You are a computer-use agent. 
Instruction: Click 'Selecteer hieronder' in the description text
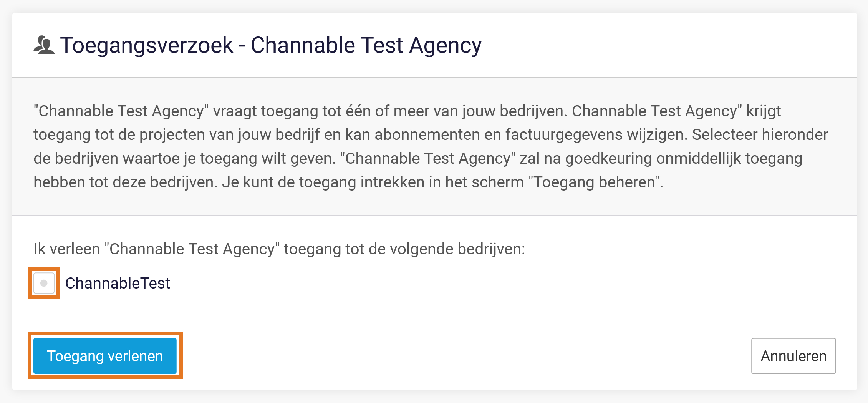760,134
